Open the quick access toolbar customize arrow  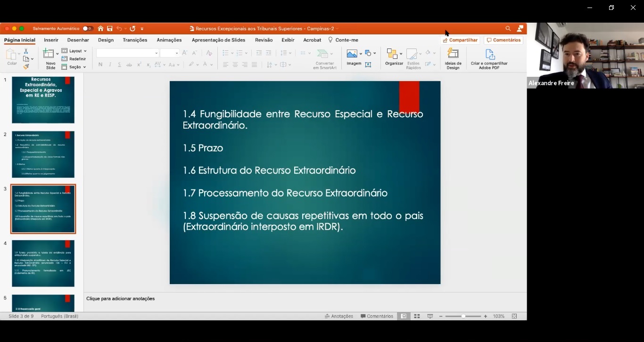[142, 29]
